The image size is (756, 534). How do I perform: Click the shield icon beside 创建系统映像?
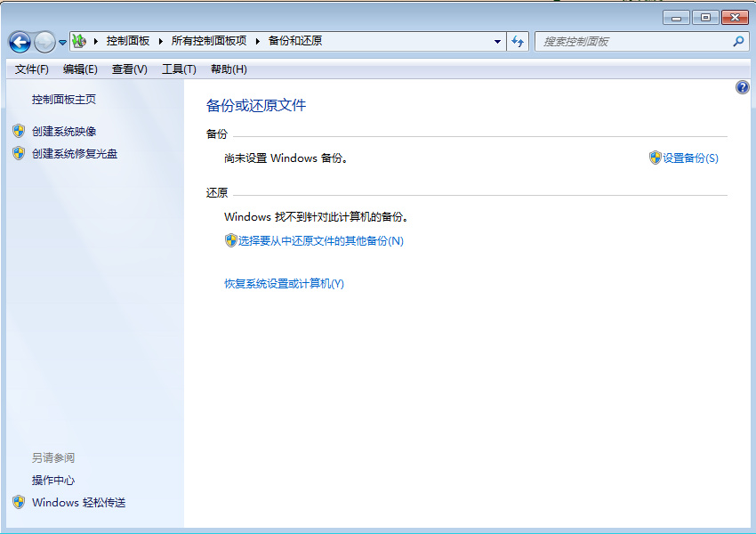(x=19, y=131)
